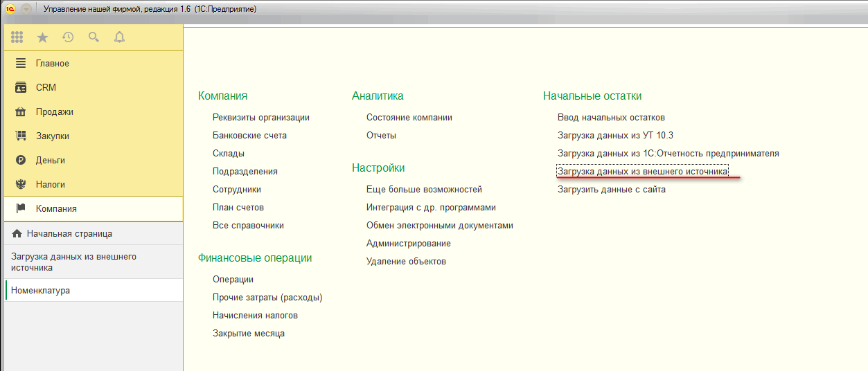This screenshot has height=371, width=868.
Task: Open the Администрирование settings link
Action: pyautogui.click(x=408, y=244)
